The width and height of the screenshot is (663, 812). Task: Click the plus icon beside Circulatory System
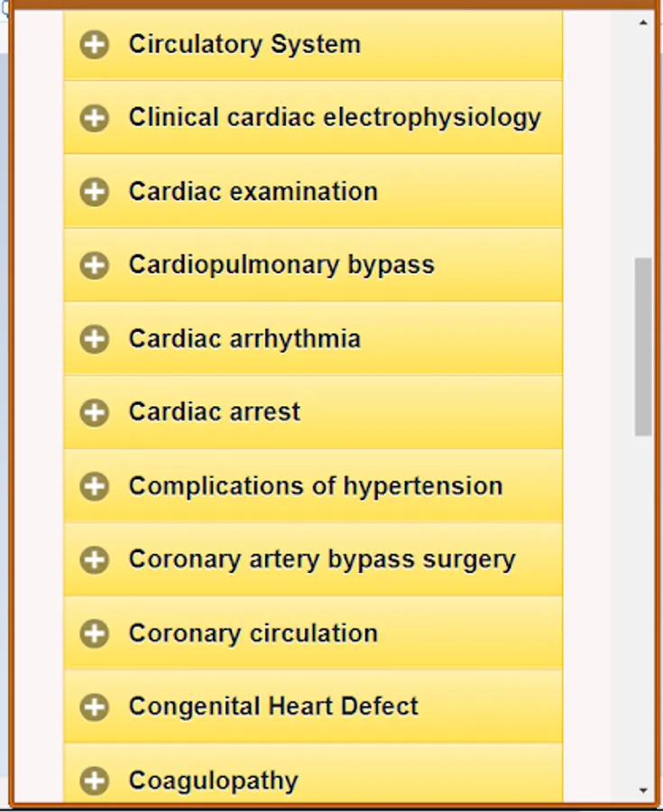(x=94, y=44)
